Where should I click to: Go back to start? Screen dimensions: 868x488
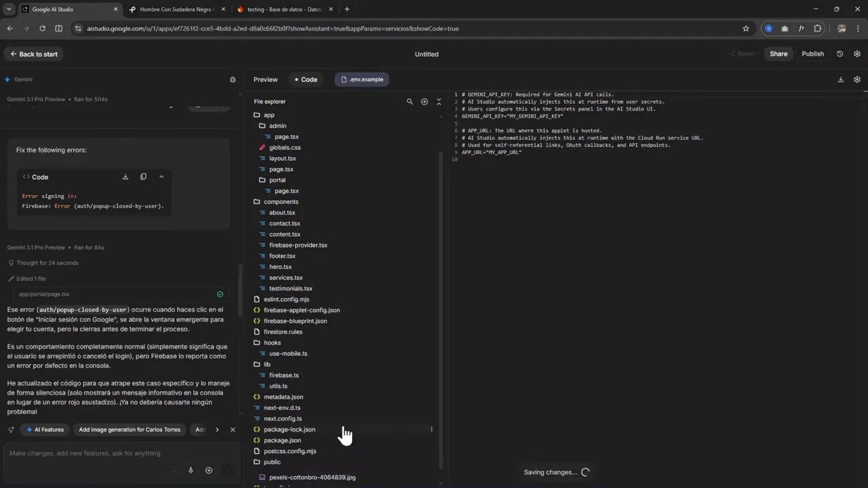[34, 54]
